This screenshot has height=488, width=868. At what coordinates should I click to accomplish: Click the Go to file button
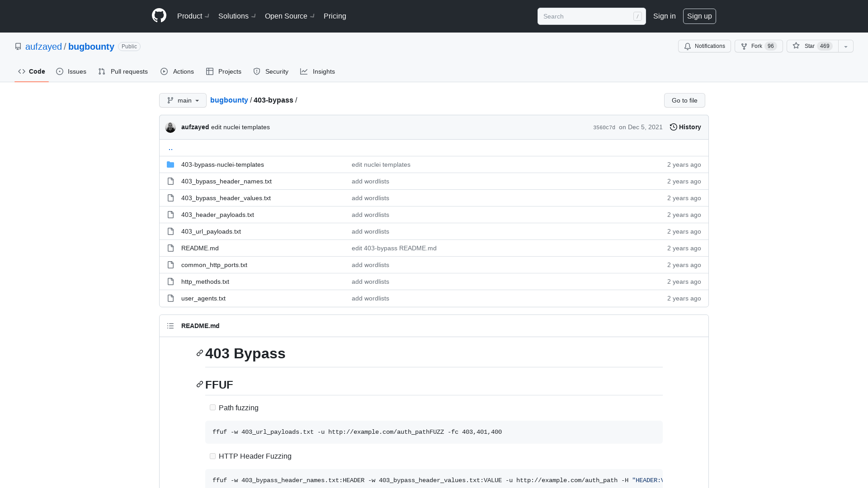(x=684, y=100)
